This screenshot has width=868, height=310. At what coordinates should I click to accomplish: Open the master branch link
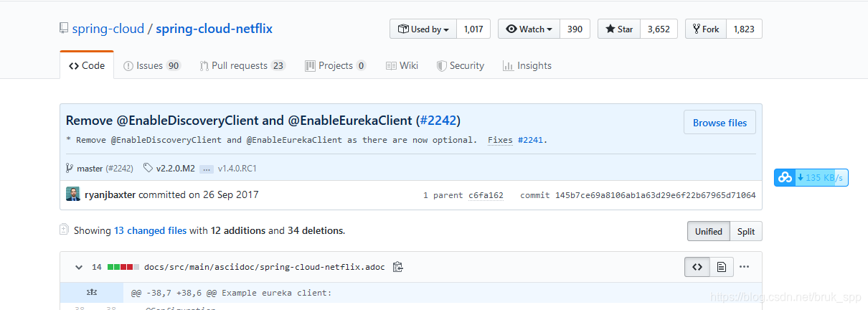(90, 169)
